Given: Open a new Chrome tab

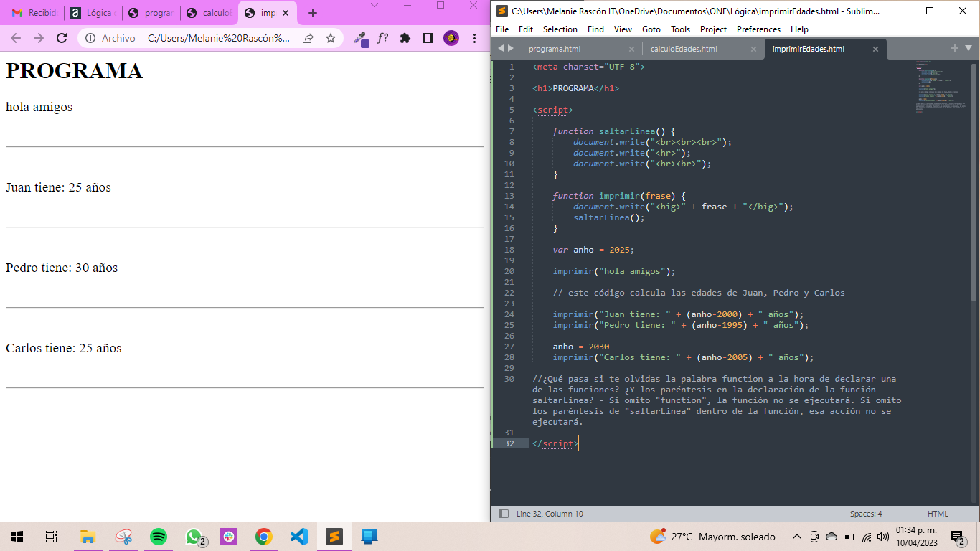Looking at the screenshot, I should [313, 13].
